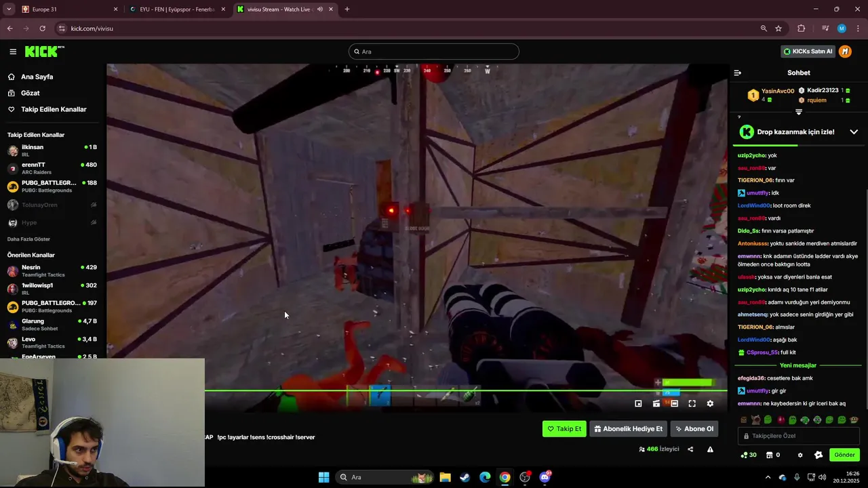Open the browser zoom magnifier icon
This screenshot has width=868, height=488.
pyautogui.click(x=764, y=28)
